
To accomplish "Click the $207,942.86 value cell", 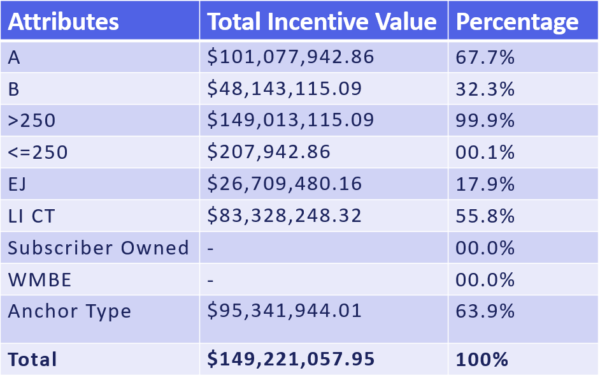I will [x=324, y=152].
